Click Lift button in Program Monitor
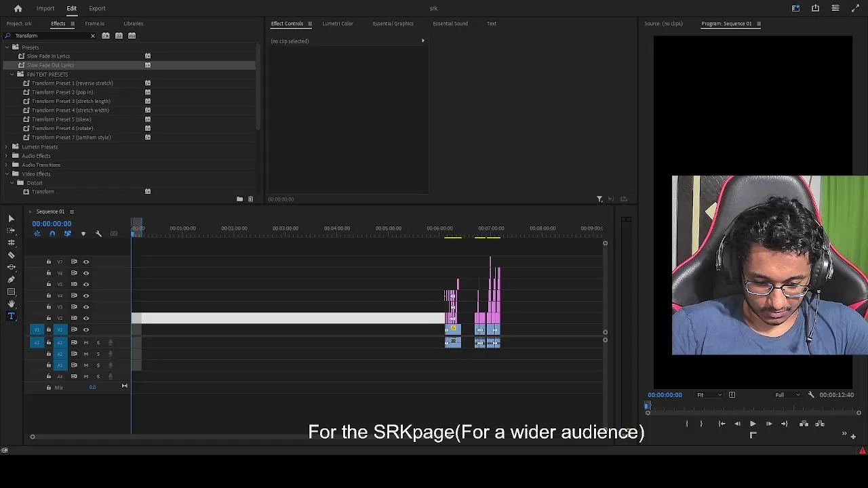 (804, 424)
